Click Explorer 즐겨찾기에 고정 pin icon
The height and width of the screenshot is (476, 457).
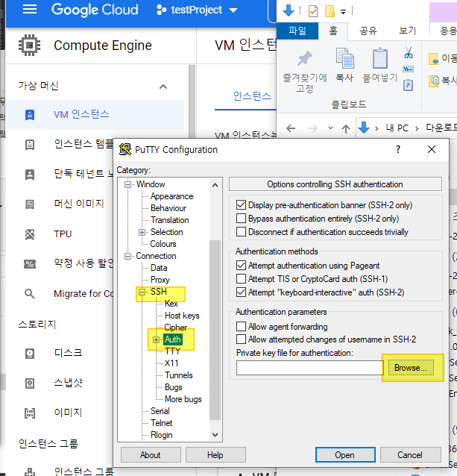(304, 58)
